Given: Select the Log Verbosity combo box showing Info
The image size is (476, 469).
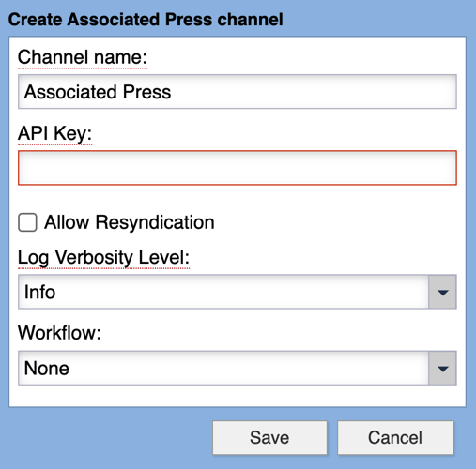Looking at the screenshot, I should [x=238, y=292].
